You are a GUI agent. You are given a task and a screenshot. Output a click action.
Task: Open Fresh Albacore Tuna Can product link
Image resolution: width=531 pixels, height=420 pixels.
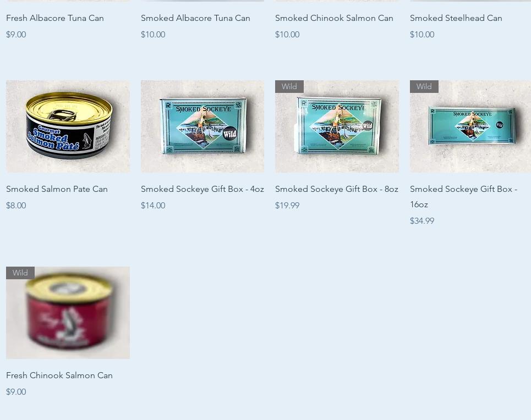55,18
